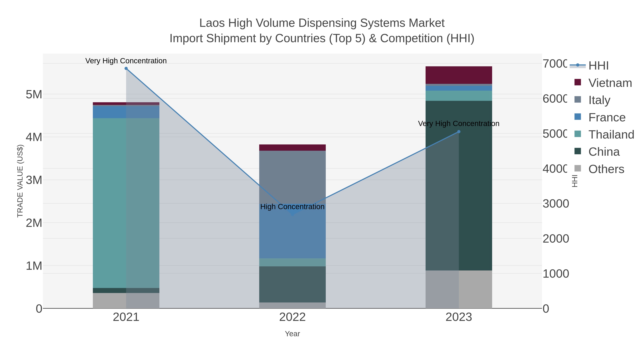Click the Thailand segment of 2023 bar

tap(459, 96)
